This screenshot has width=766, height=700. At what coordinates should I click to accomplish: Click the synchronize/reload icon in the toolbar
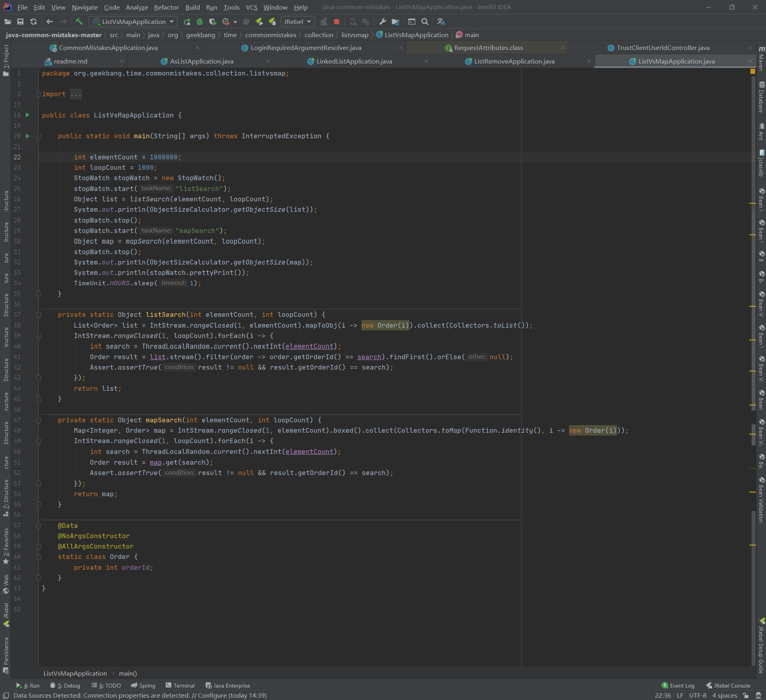pyautogui.click(x=34, y=22)
